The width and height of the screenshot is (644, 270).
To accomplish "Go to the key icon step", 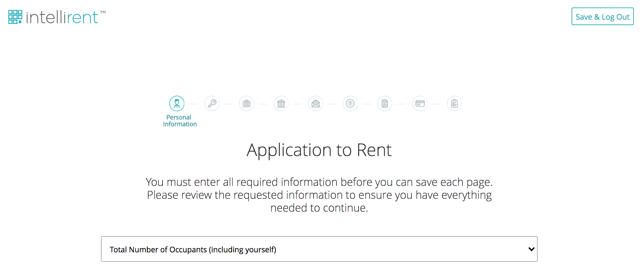I will click(x=212, y=103).
